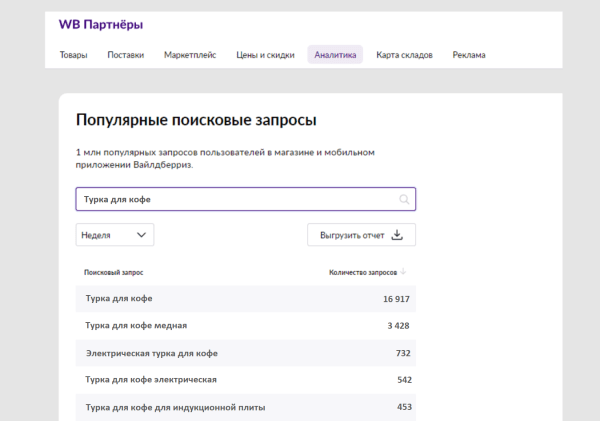Switch to the Поставки tab
600x421 pixels.
coord(126,55)
